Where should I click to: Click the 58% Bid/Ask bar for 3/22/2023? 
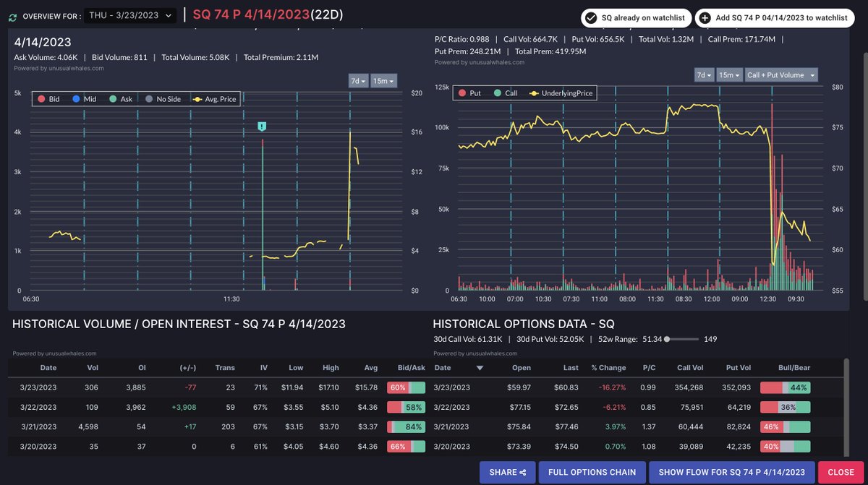(x=407, y=407)
